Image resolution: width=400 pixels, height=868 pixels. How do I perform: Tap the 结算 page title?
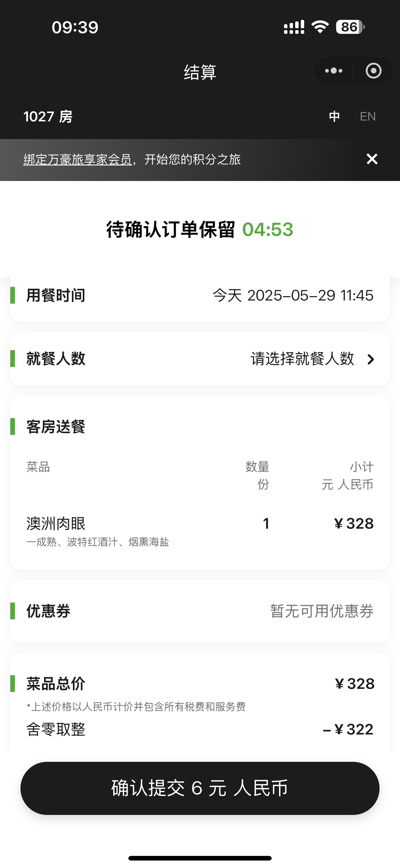coord(200,72)
